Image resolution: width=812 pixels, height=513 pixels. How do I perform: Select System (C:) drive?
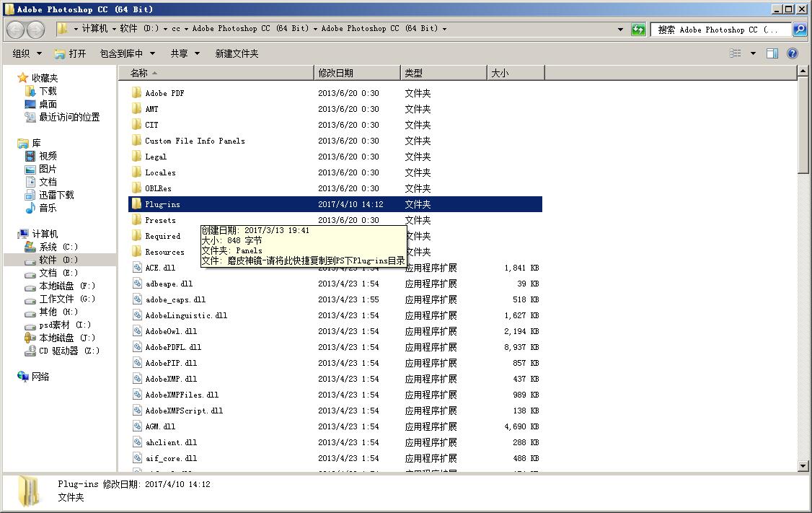coord(58,247)
